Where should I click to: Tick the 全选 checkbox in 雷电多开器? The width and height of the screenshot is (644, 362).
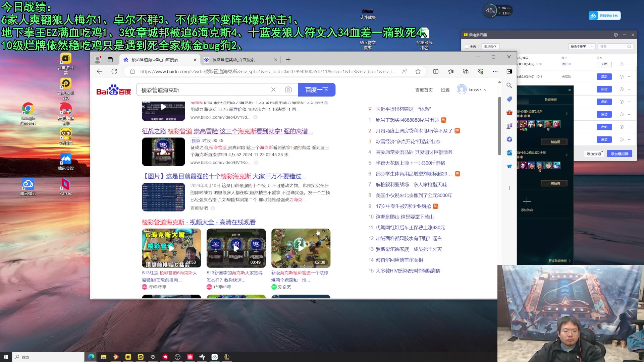(x=467, y=47)
